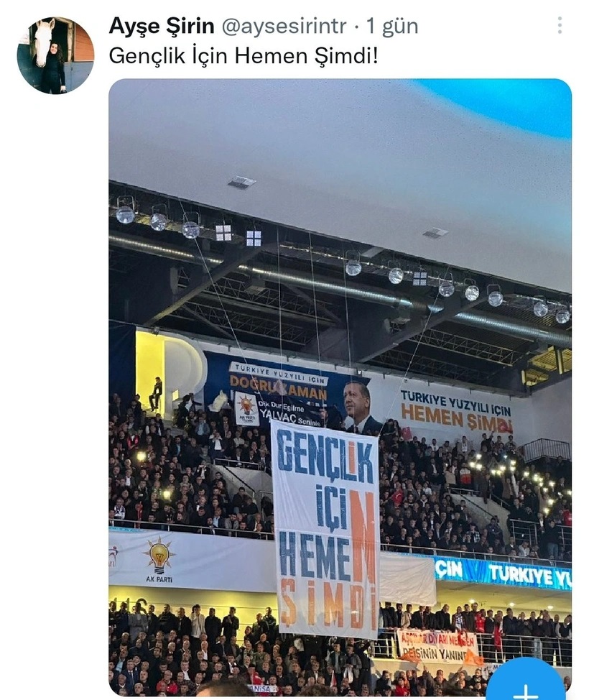
Task: Click the white horse in the avatar picture
Action: pyautogui.click(x=45, y=42)
